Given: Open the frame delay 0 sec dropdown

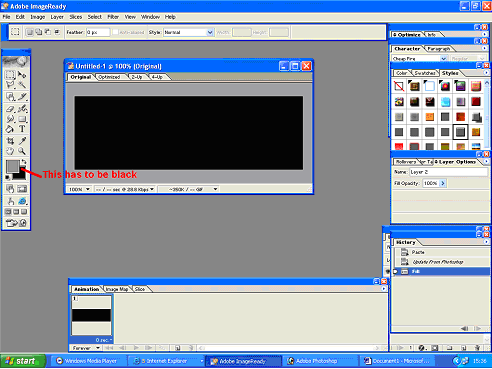Looking at the screenshot, I should [x=104, y=340].
